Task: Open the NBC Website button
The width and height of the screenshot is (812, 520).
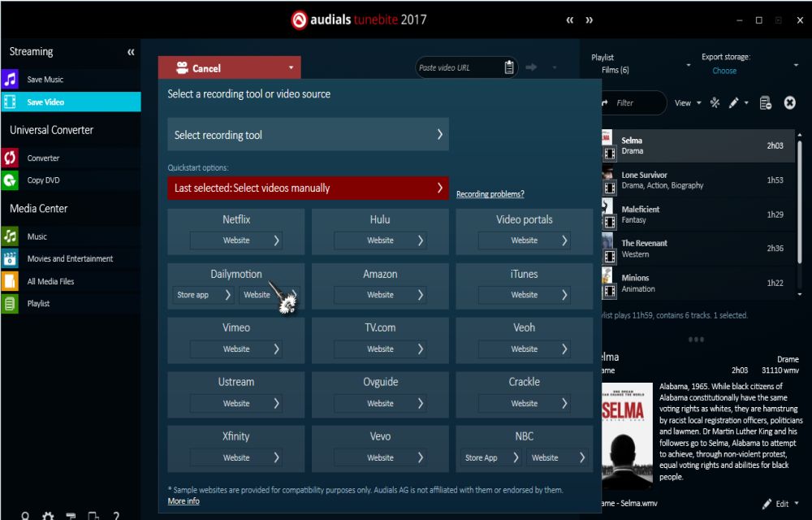Action: coord(558,458)
